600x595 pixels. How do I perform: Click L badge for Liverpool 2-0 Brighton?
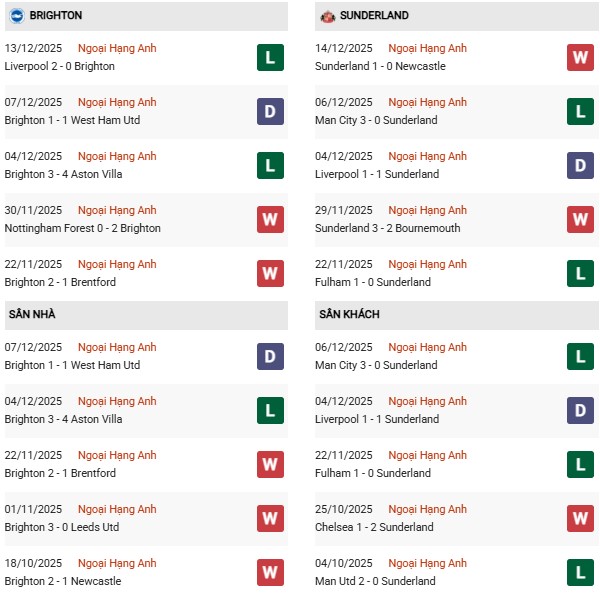(270, 57)
